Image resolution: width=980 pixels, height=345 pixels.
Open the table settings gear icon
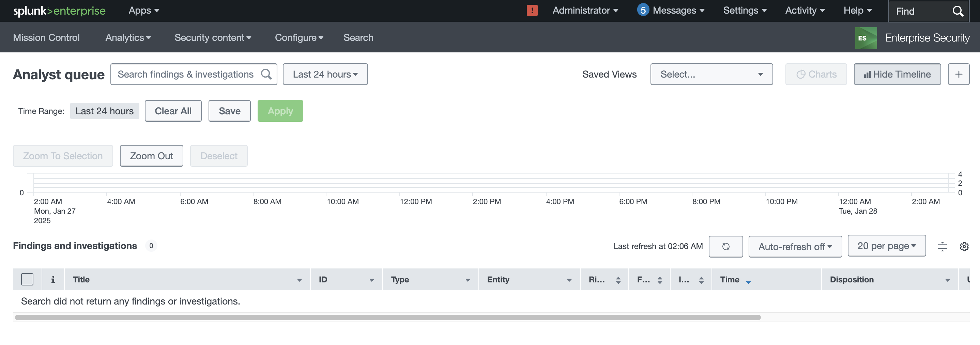point(964,246)
